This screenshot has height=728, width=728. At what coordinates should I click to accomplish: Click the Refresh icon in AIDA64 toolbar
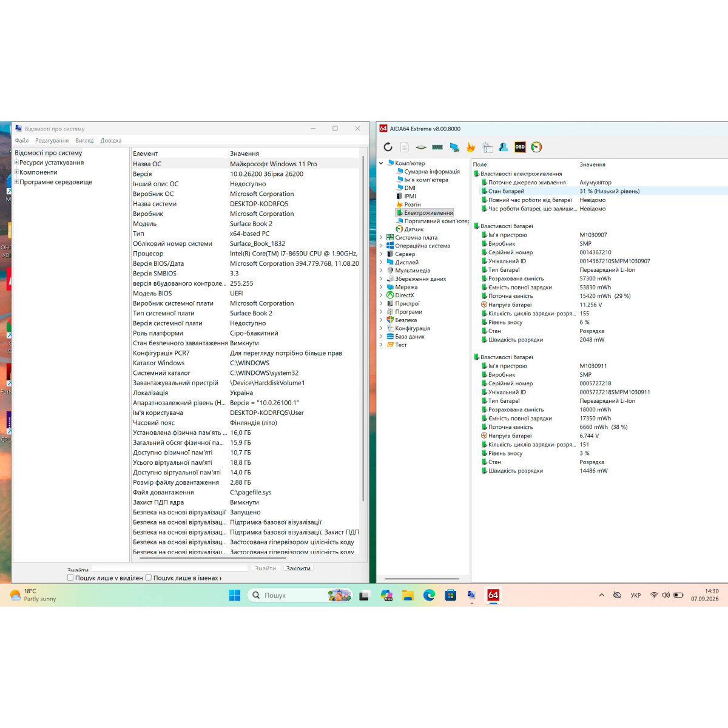388,147
